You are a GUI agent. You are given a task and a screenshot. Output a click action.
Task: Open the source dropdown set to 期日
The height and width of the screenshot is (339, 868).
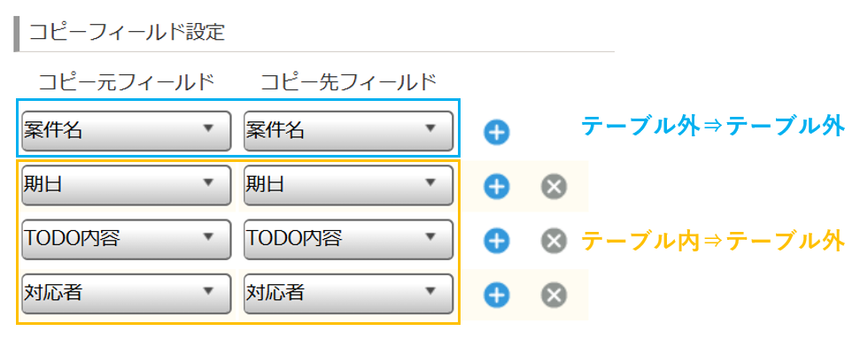pos(126,185)
